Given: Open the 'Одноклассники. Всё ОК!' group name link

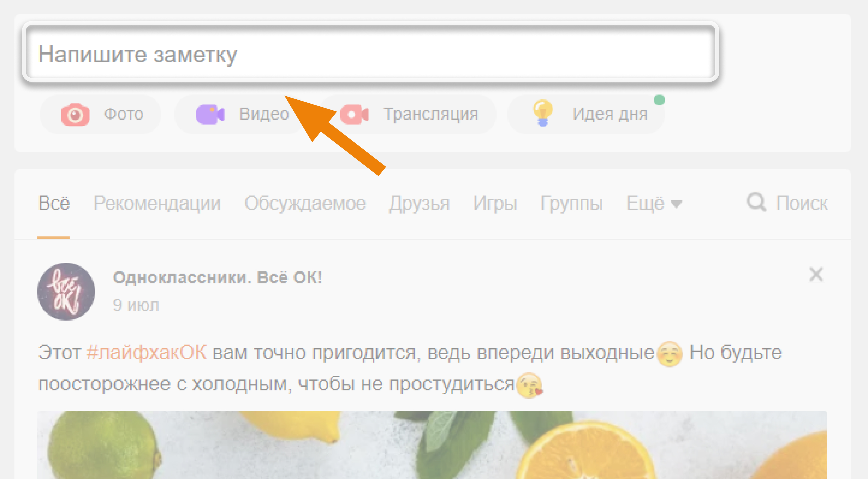Looking at the screenshot, I should tap(217, 278).
